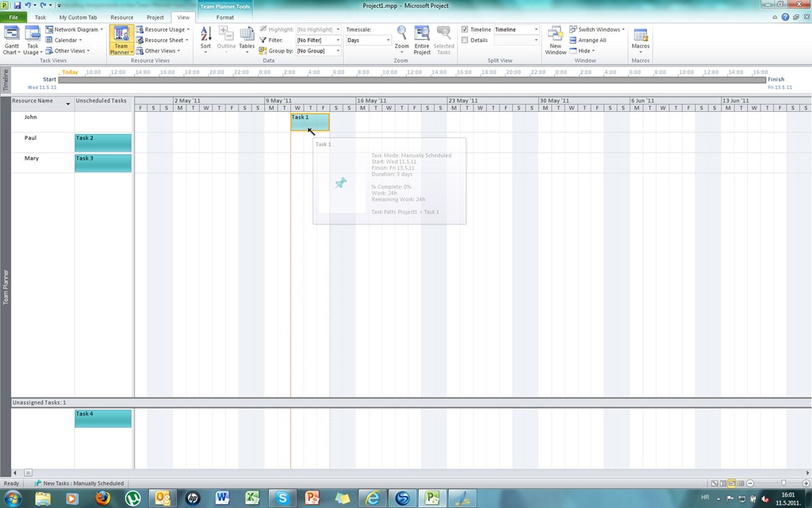Open Help with the question mark icon
The width and height of the screenshot is (812, 508).
tap(785, 17)
